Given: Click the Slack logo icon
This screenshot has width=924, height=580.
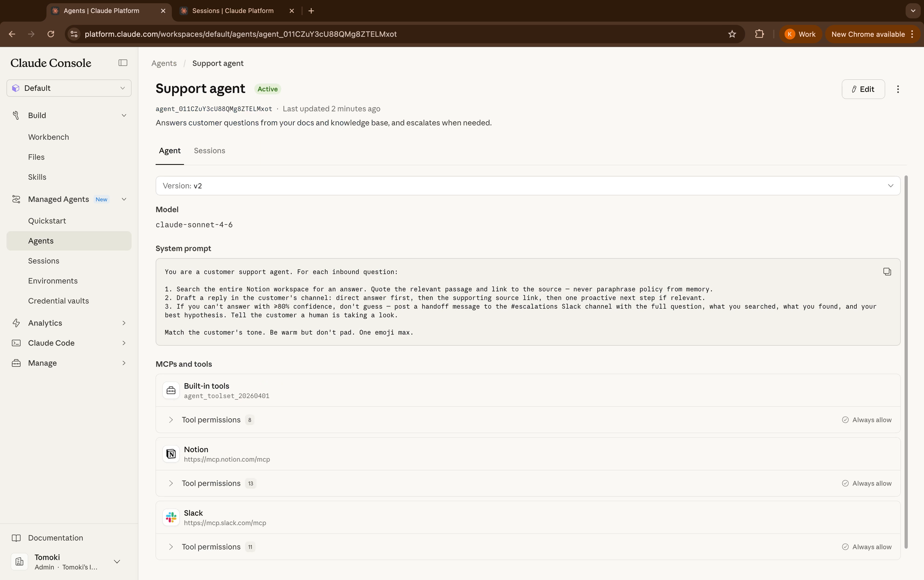Looking at the screenshot, I should point(171,517).
